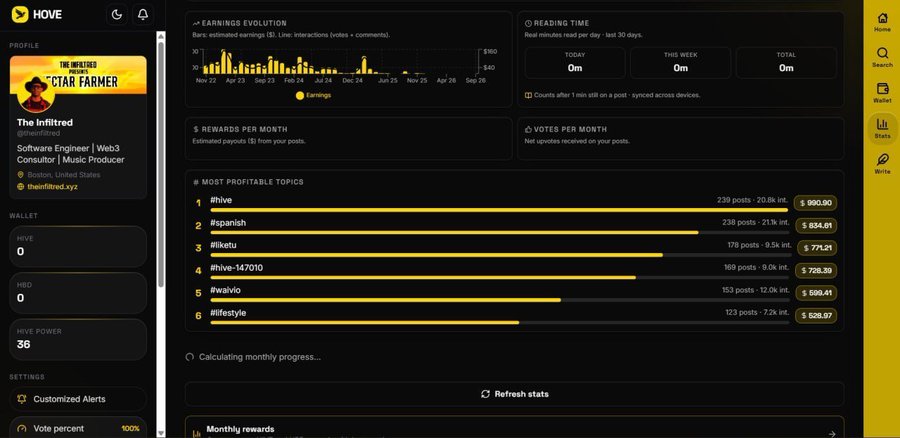Open the Vote percent setting
The image size is (900, 438).
78,428
